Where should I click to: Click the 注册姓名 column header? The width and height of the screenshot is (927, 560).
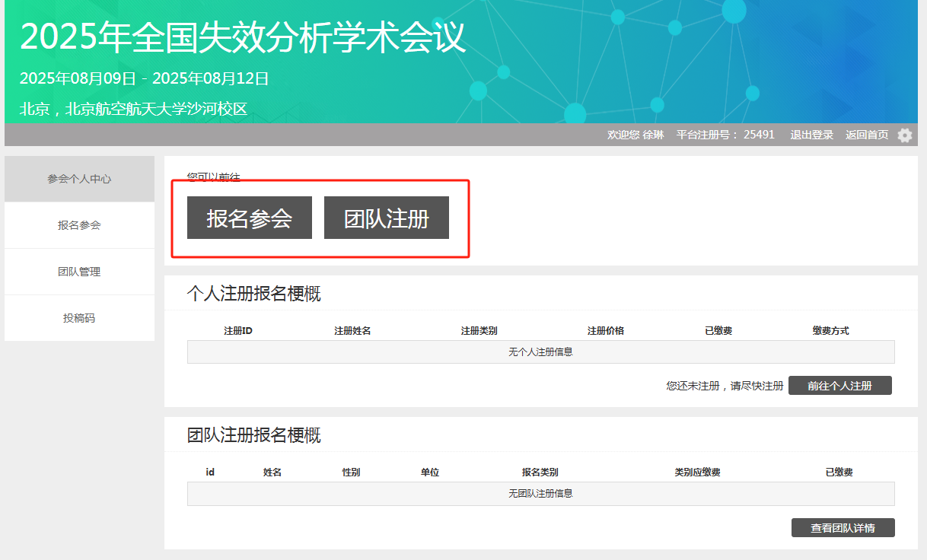click(352, 331)
